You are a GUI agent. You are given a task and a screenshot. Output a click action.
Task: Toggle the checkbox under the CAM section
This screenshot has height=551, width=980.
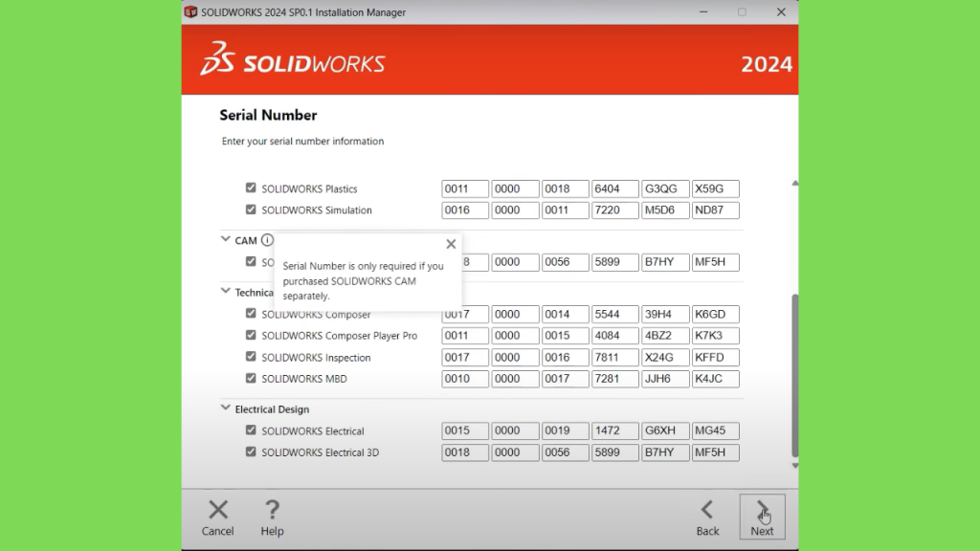pos(251,261)
